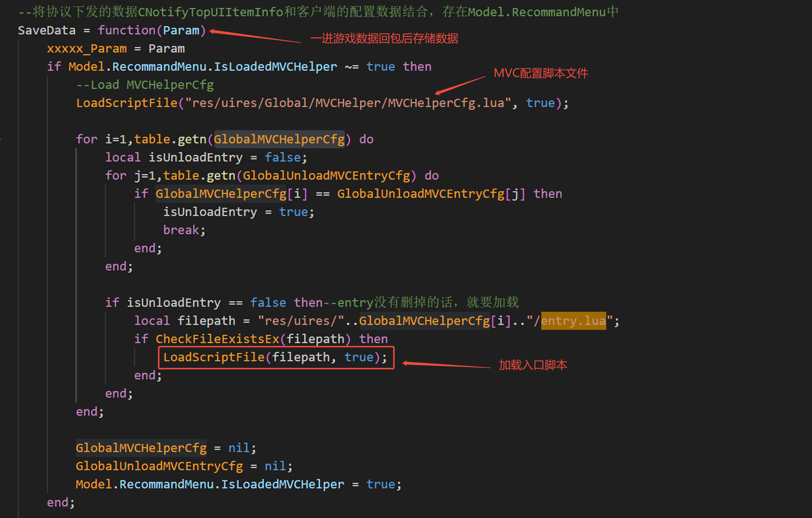Select highlighted GlobalMVCHelperCfg in the 'for i' loop
Screen dimensions: 812x518
pos(279,139)
